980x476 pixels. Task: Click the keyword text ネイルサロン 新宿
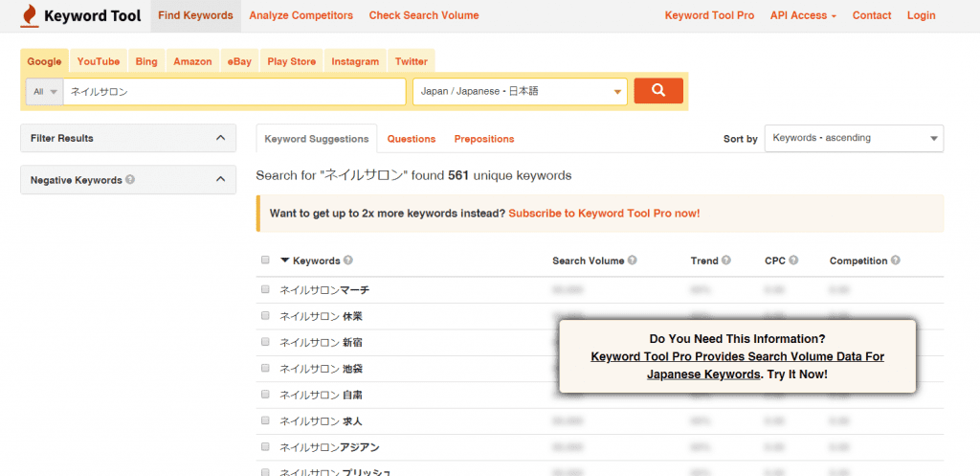click(x=321, y=342)
